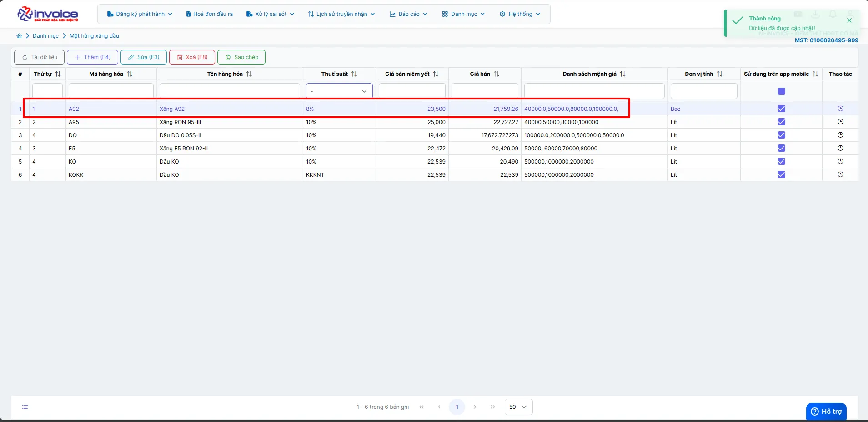Expand Danh mục menu
The width and height of the screenshot is (868, 422).
tap(463, 14)
